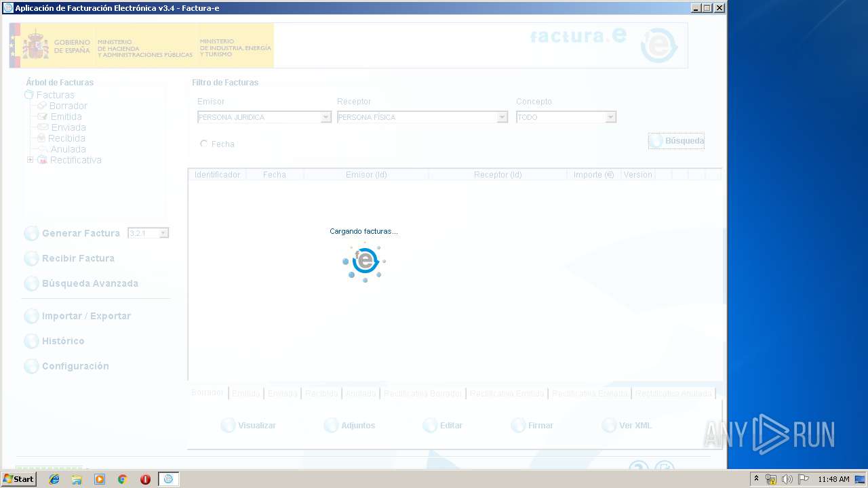Switch to the Rectificativa Enviada tab
Screen dimensions: 868x488
pyautogui.click(x=590, y=393)
